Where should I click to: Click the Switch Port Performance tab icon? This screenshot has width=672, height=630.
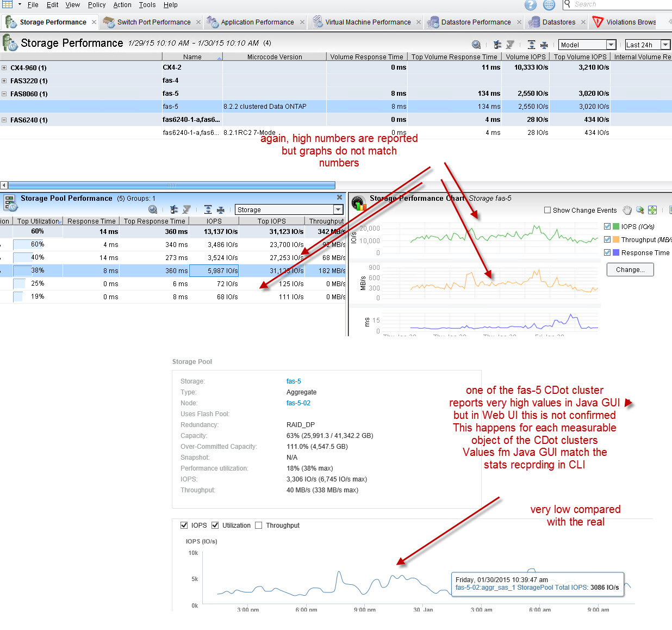109,22
